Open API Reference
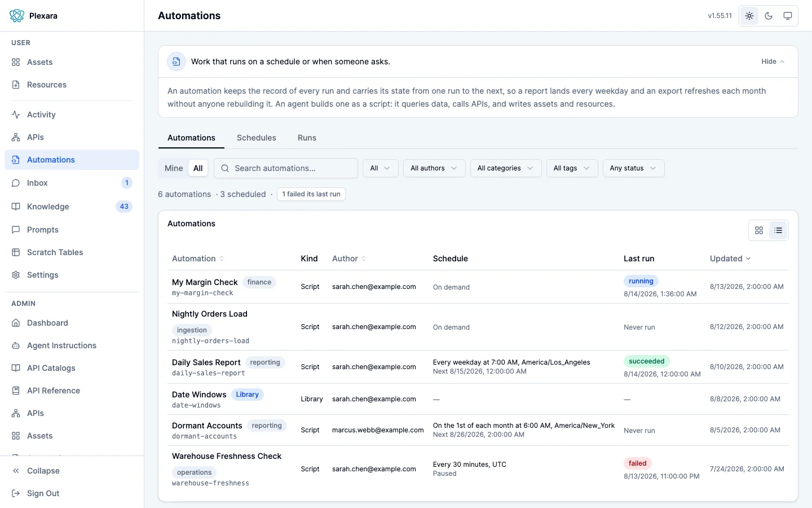 (72, 391)
